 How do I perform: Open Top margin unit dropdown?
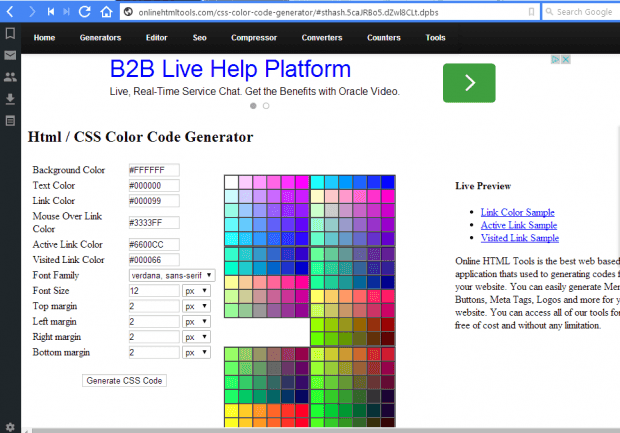(197, 306)
